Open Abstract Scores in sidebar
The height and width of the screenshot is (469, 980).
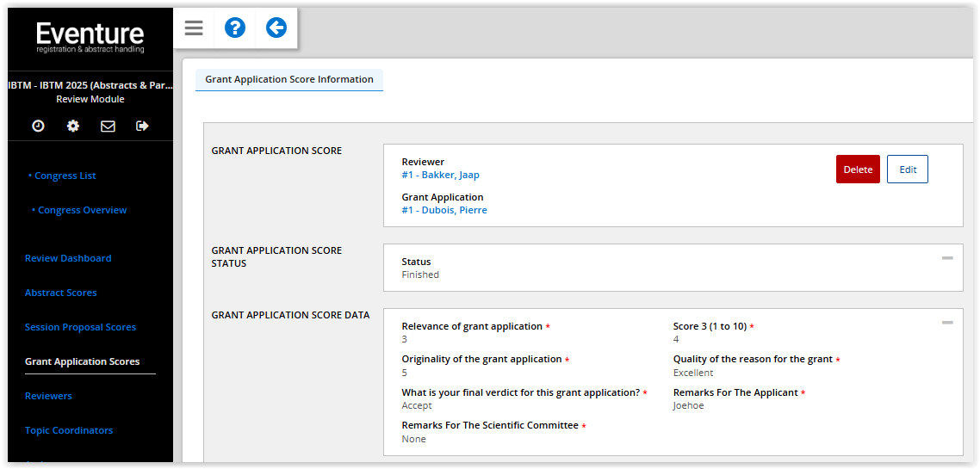point(60,293)
